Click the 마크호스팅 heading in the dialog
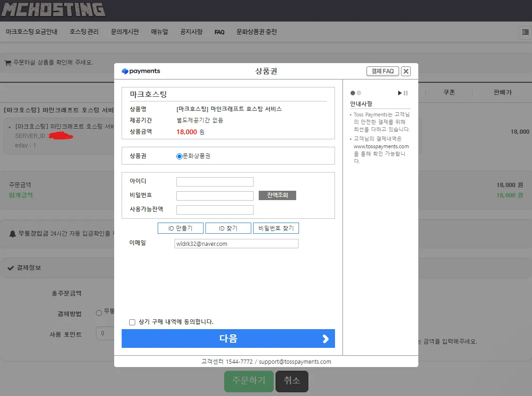The image size is (532, 396). coord(148,94)
